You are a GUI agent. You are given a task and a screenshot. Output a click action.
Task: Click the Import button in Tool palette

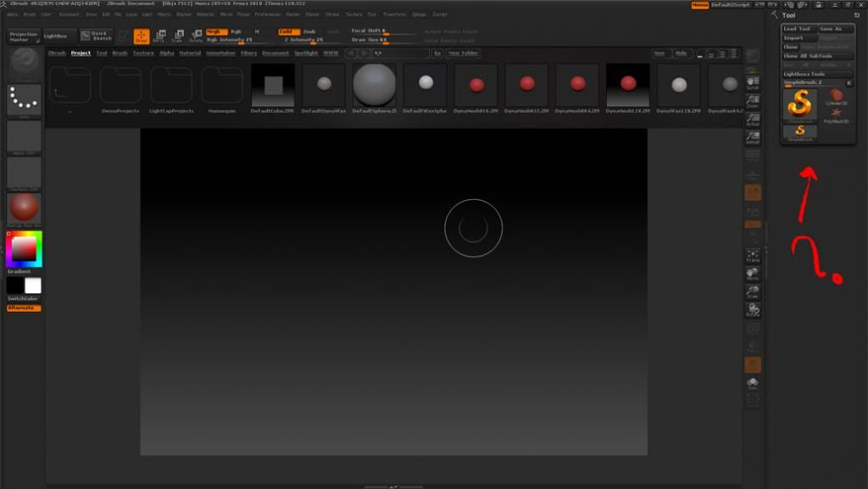point(798,37)
